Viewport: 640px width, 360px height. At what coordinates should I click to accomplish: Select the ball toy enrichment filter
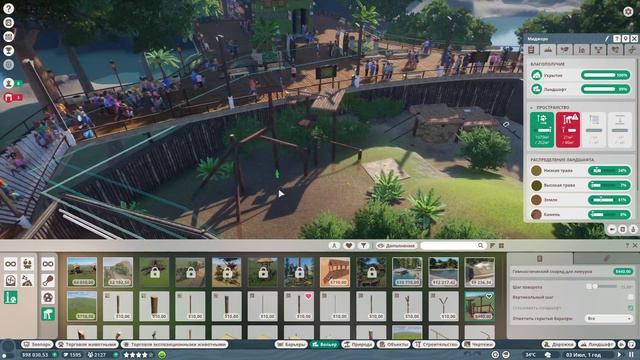[48, 298]
